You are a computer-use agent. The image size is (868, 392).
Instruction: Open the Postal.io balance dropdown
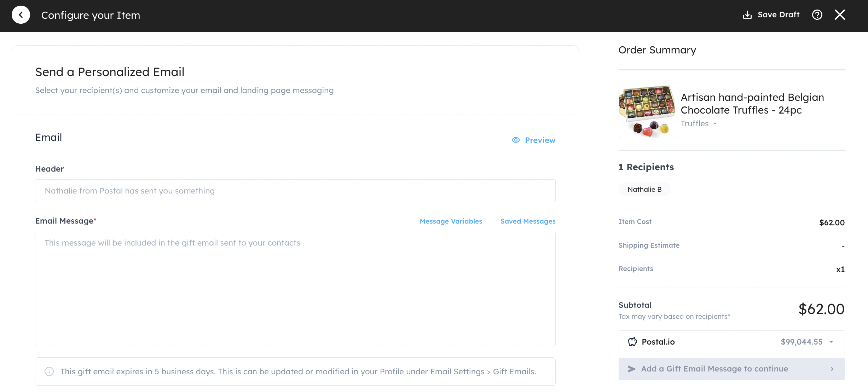click(831, 342)
